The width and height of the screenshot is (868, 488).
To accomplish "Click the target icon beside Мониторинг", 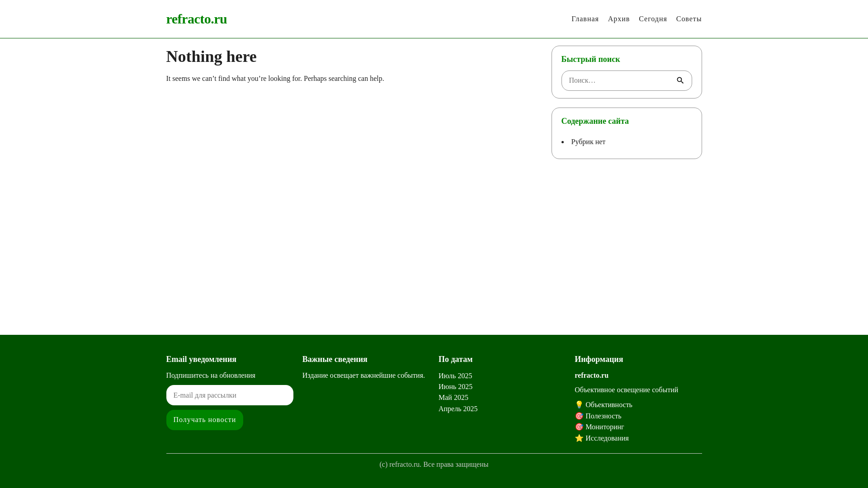I will pyautogui.click(x=579, y=427).
